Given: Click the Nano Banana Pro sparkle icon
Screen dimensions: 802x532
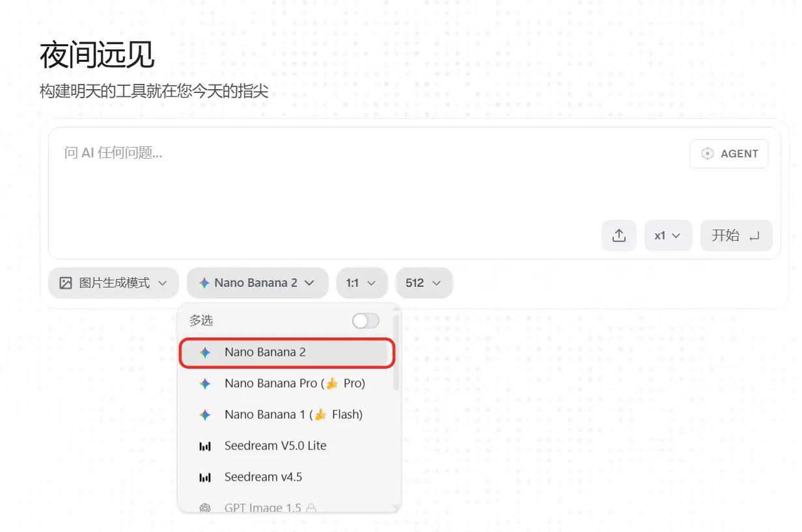Looking at the screenshot, I should tap(206, 384).
